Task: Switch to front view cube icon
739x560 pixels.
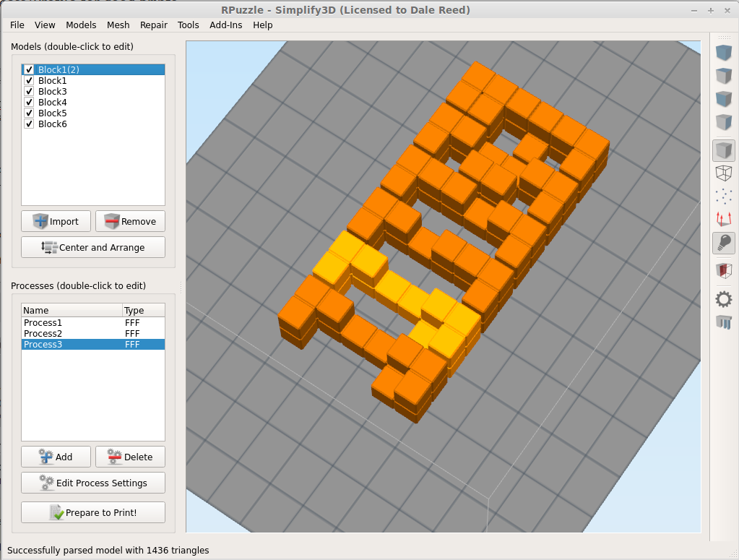Action: click(x=723, y=99)
